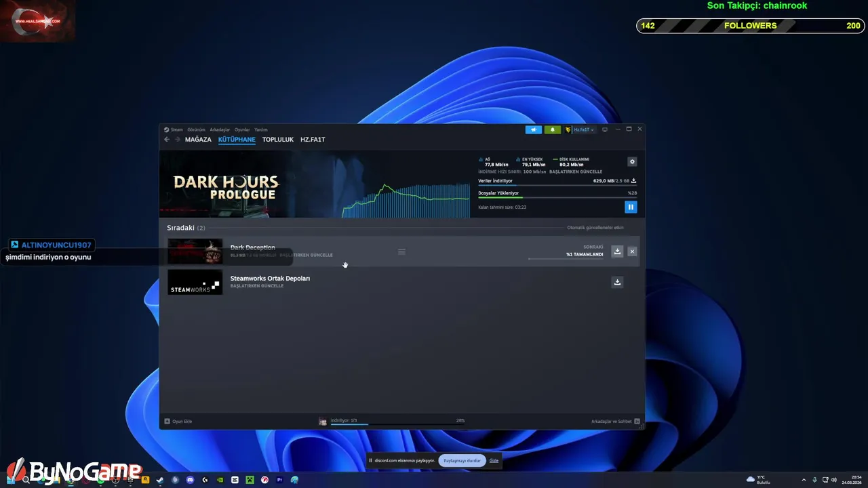Click the Kalan tahmini süre 03:23 text
Viewport: 868px width, 488px height.
[502, 207]
